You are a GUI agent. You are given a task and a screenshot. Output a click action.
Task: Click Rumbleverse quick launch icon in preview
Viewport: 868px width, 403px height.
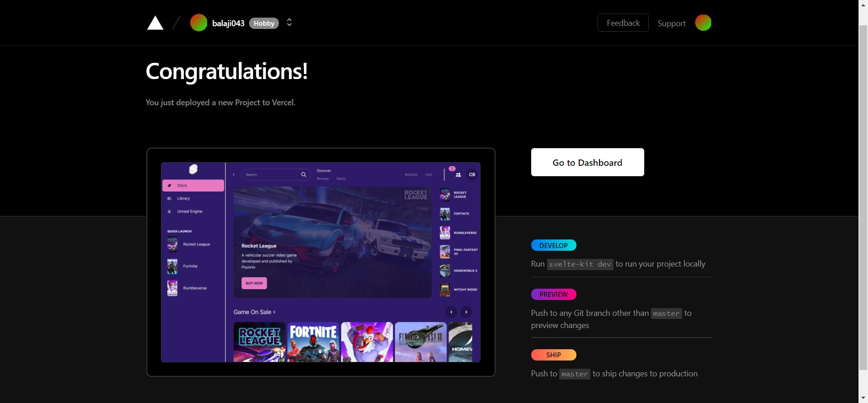tap(172, 288)
